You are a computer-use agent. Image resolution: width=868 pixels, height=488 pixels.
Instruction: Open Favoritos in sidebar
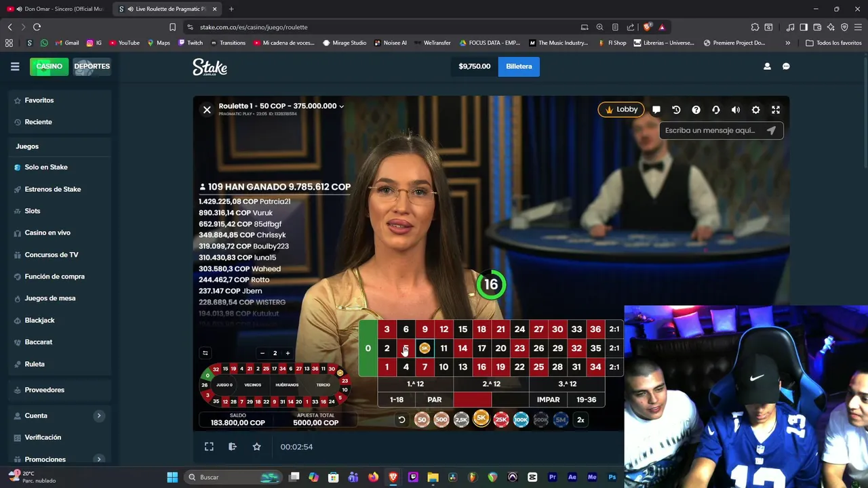tap(39, 100)
